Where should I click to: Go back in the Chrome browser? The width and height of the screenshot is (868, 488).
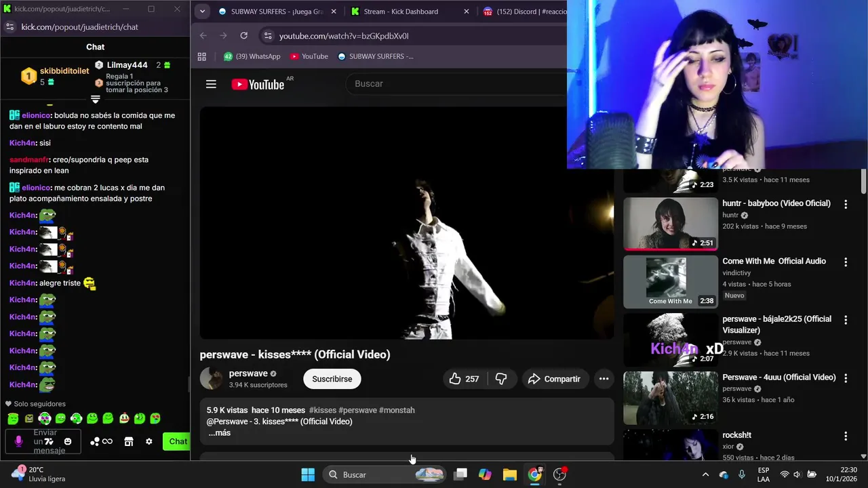point(203,36)
